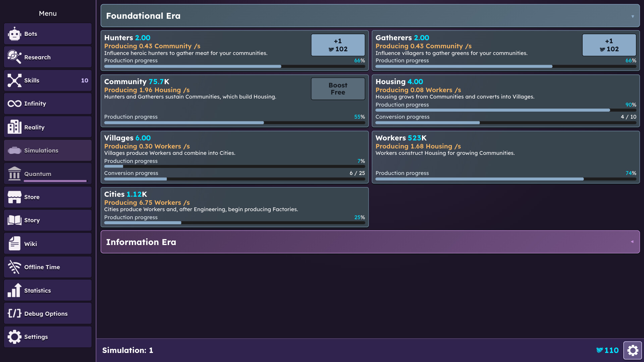Open the Store menu entry label

pos(32,197)
